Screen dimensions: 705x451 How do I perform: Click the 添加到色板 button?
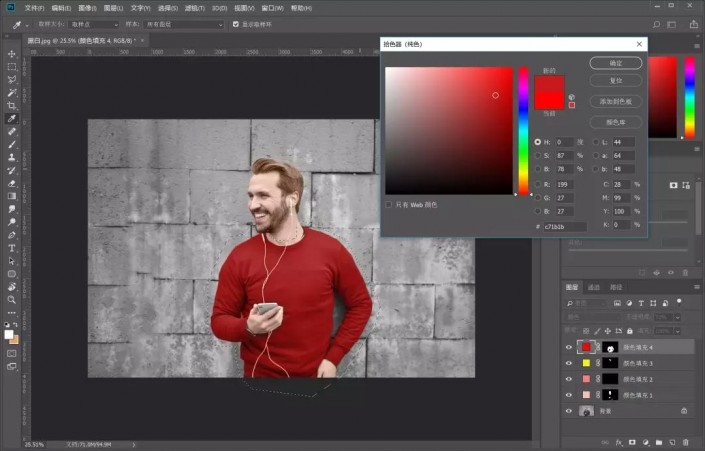(x=616, y=101)
